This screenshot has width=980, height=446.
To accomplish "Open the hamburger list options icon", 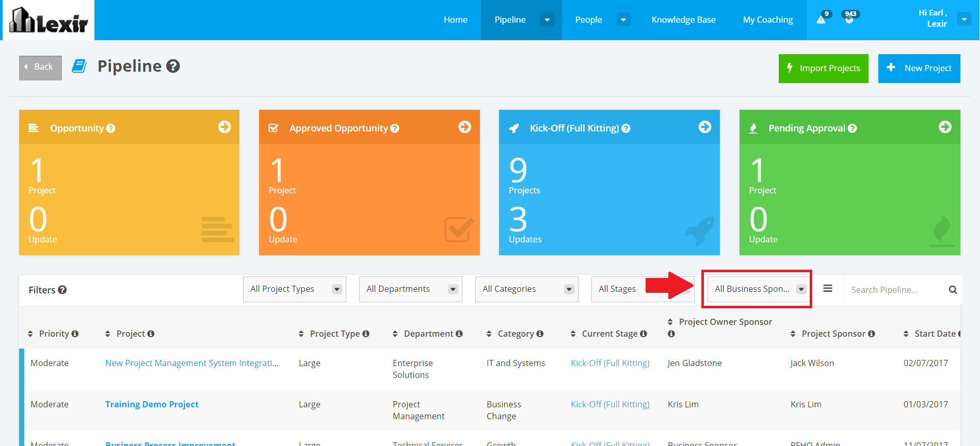I will [x=828, y=289].
